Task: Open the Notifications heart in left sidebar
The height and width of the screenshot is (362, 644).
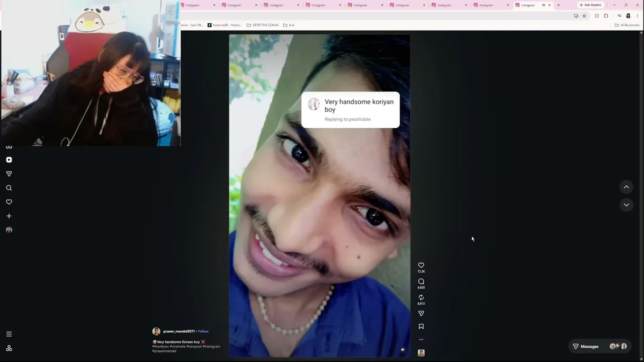Action: coord(9,202)
